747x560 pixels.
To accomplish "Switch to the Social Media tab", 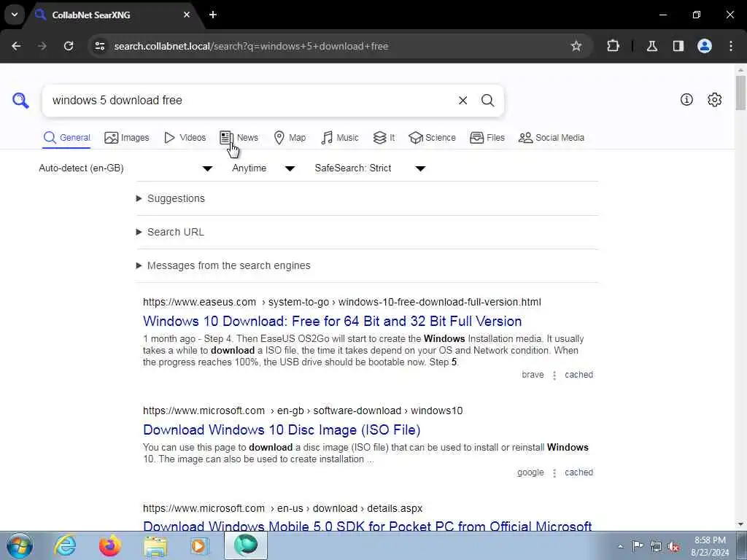I will click(551, 138).
